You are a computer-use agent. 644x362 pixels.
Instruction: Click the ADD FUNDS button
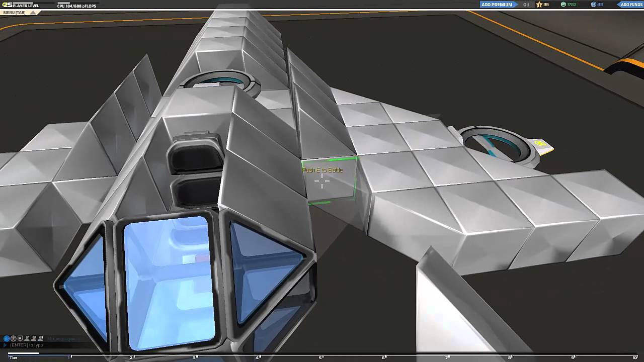pyautogui.click(x=631, y=5)
